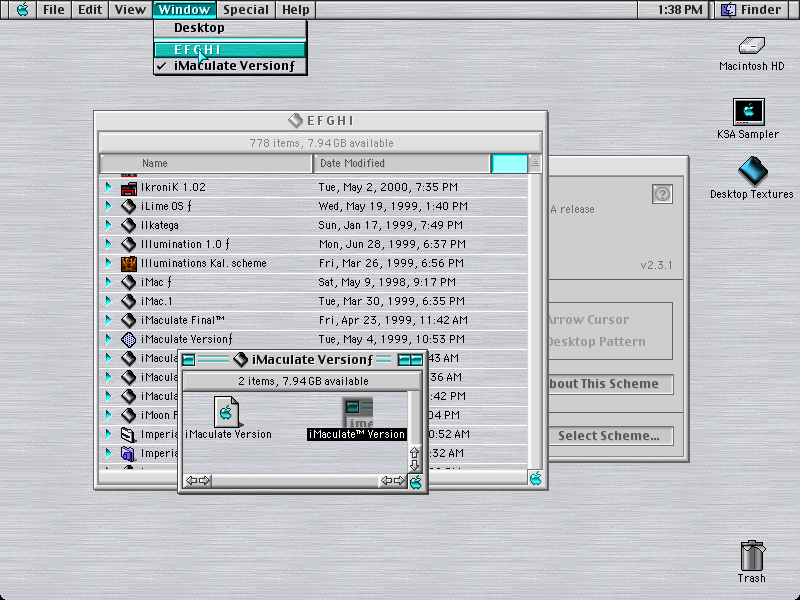
Task: Click apple resize corner of EFGHI window
Action: click(x=535, y=478)
